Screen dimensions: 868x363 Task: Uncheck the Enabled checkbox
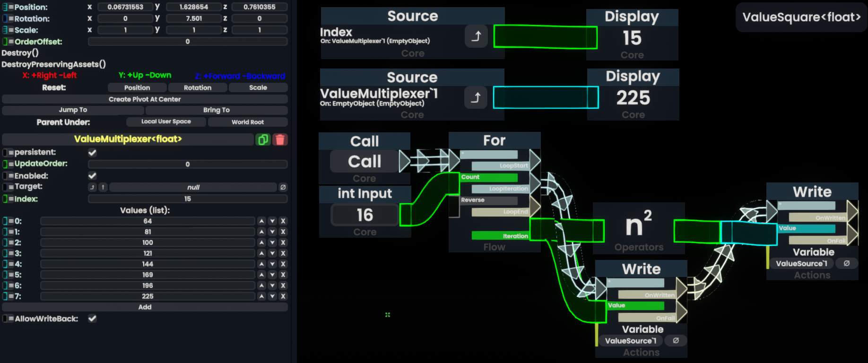pos(92,176)
